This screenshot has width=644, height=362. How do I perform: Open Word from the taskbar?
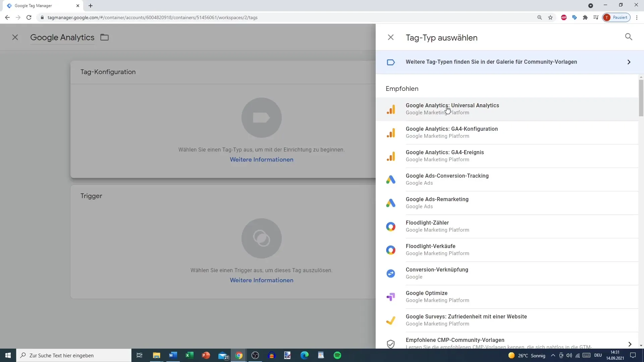173,355
